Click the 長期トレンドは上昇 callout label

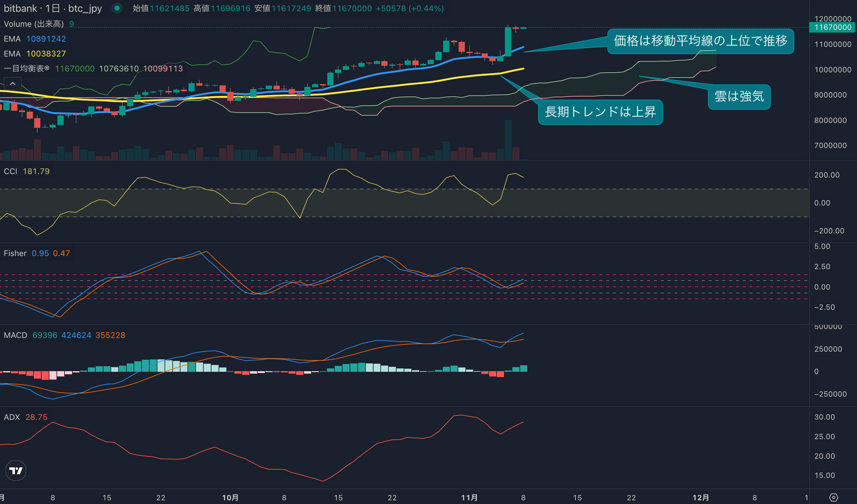(x=600, y=112)
